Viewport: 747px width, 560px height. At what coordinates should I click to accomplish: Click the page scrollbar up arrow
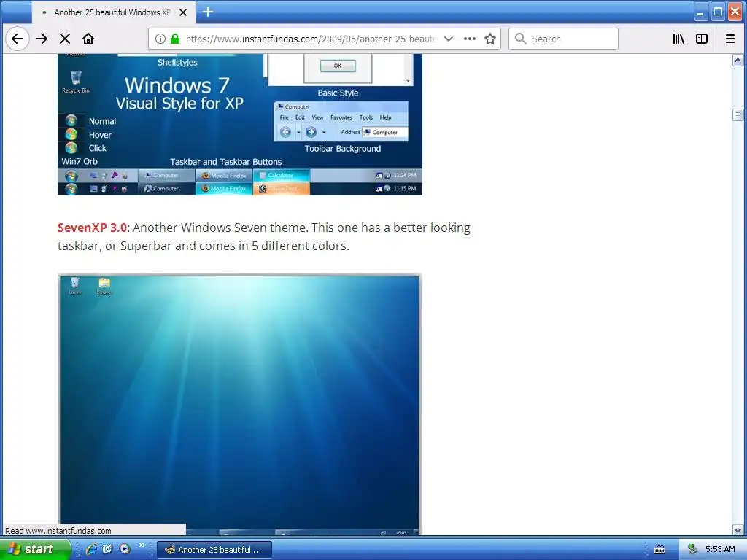738,61
